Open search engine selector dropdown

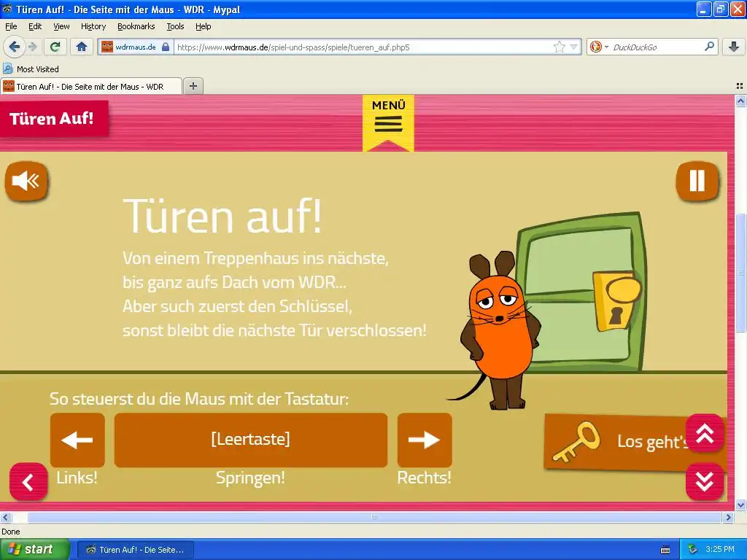pos(599,47)
